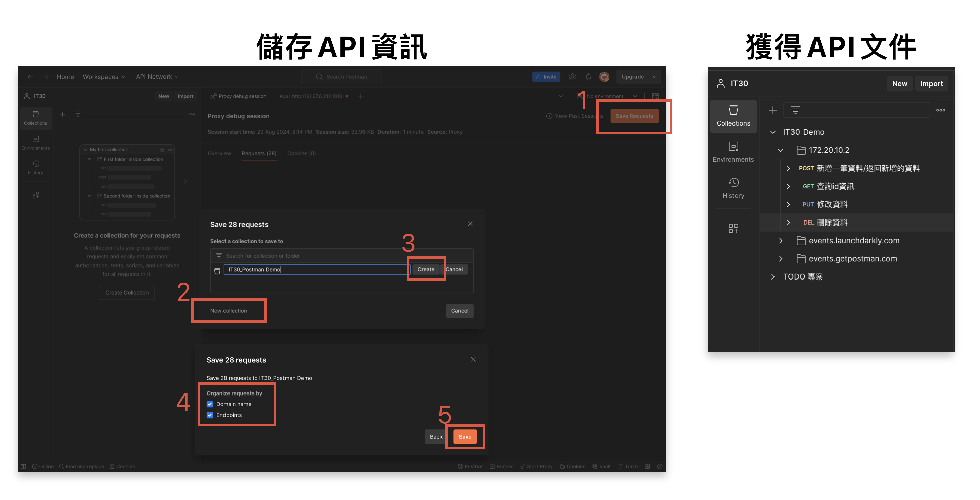This screenshot has width=980, height=500.
Task: Click the filter icon beside collection search
Action: click(795, 110)
